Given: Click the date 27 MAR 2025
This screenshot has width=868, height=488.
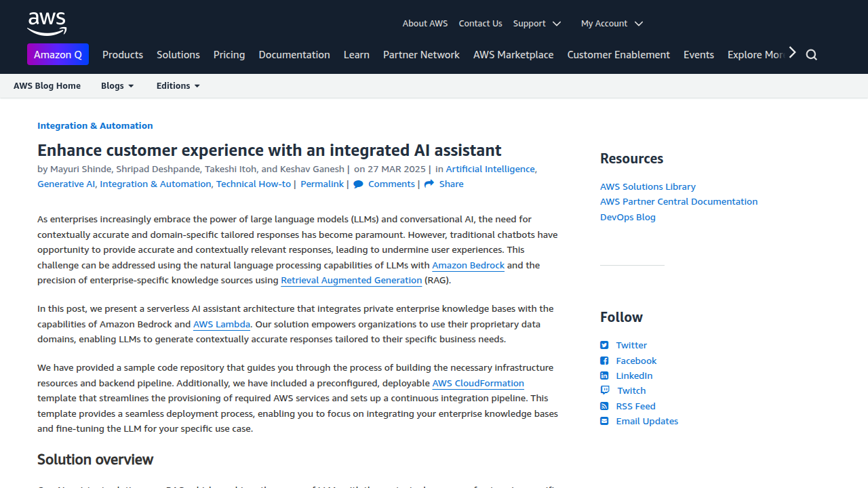Looking at the screenshot, I should click(397, 169).
